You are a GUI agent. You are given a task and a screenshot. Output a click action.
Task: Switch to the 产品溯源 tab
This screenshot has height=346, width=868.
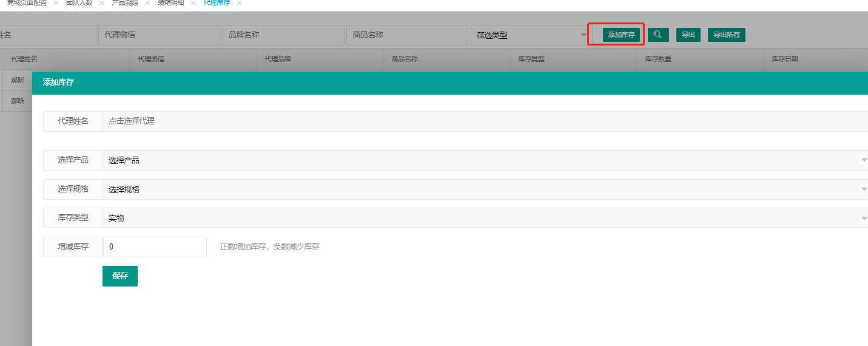point(125,3)
